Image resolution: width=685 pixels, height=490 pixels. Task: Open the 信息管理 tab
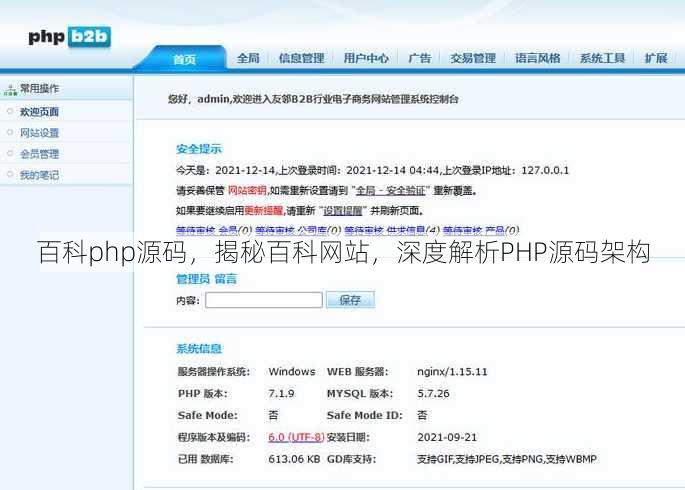[301, 58]
